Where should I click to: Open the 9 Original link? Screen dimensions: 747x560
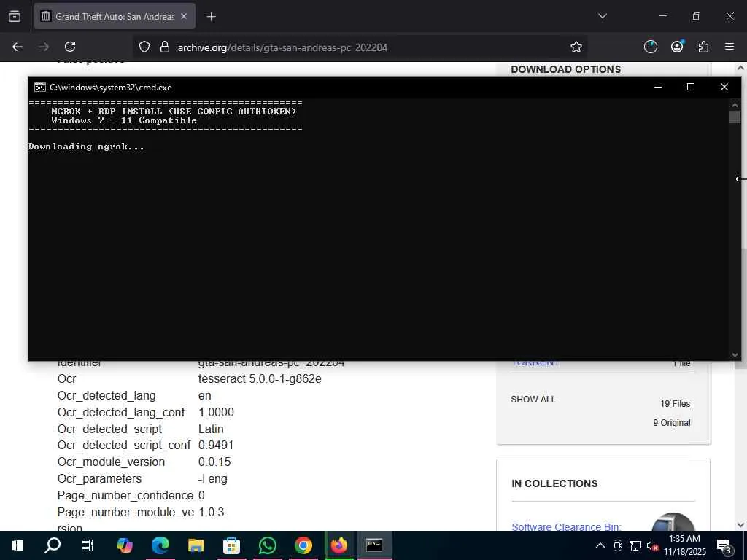[x=672, y=423]
